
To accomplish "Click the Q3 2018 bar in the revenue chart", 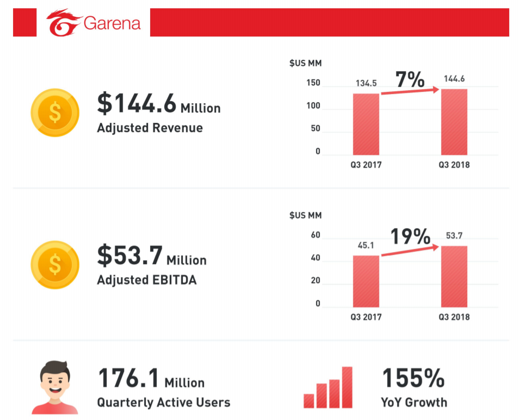I will tap(454, 122).
